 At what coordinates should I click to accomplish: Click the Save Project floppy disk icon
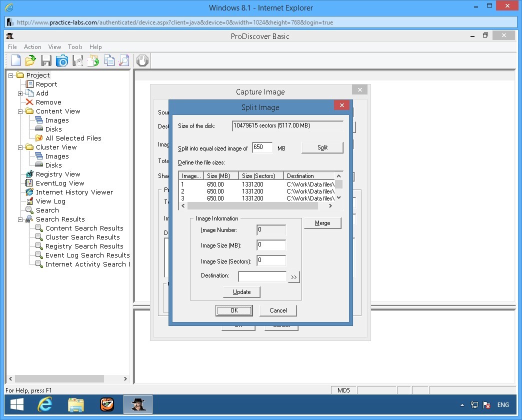coord(46,60)
